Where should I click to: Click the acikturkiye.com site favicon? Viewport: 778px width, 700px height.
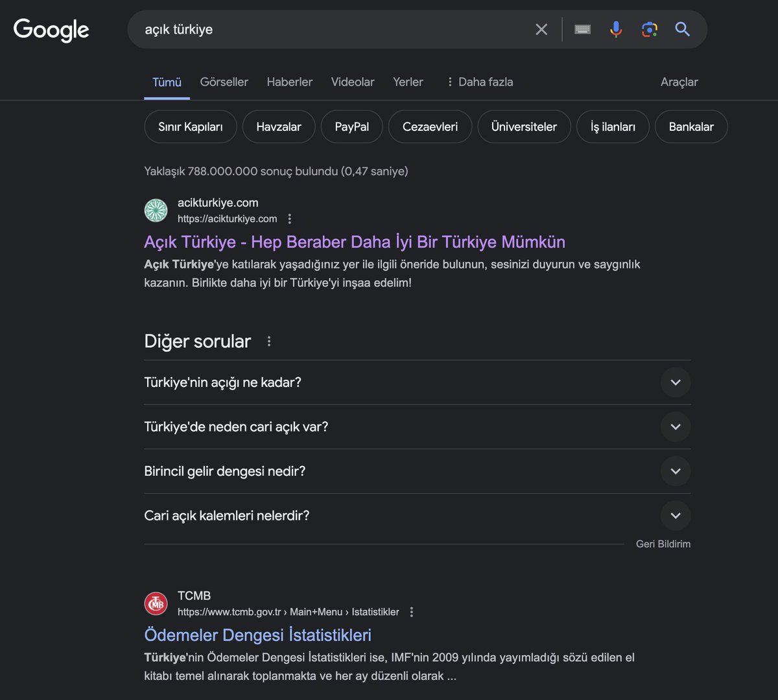point(156,210)
